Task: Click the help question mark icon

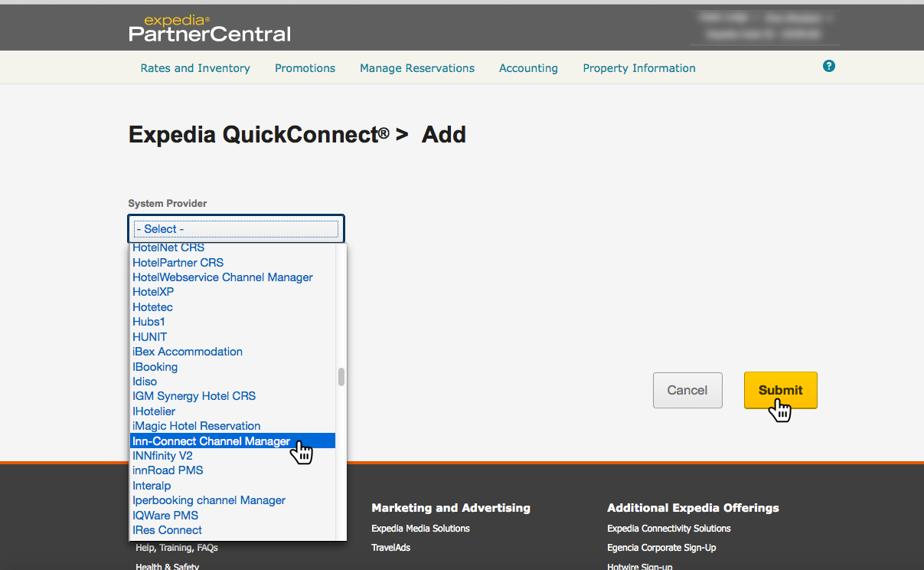Action: click(828, 67)
